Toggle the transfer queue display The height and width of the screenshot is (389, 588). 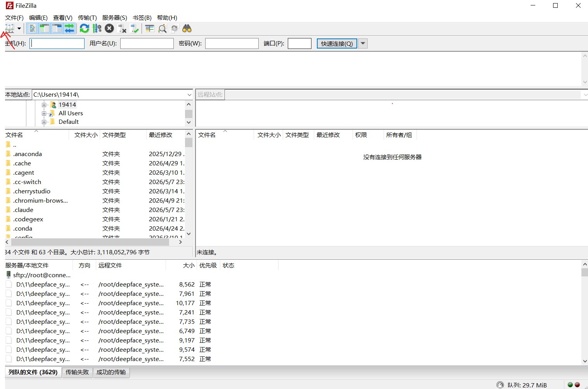(x=69, y=28)
